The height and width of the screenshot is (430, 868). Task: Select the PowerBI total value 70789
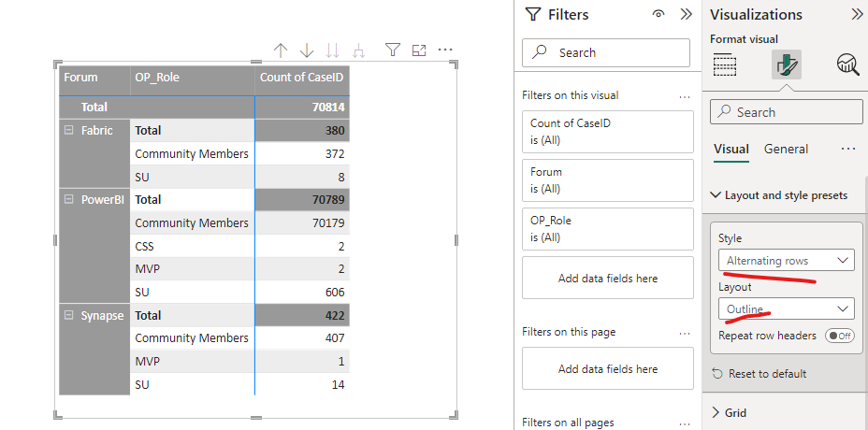click(x=328, y=200)
